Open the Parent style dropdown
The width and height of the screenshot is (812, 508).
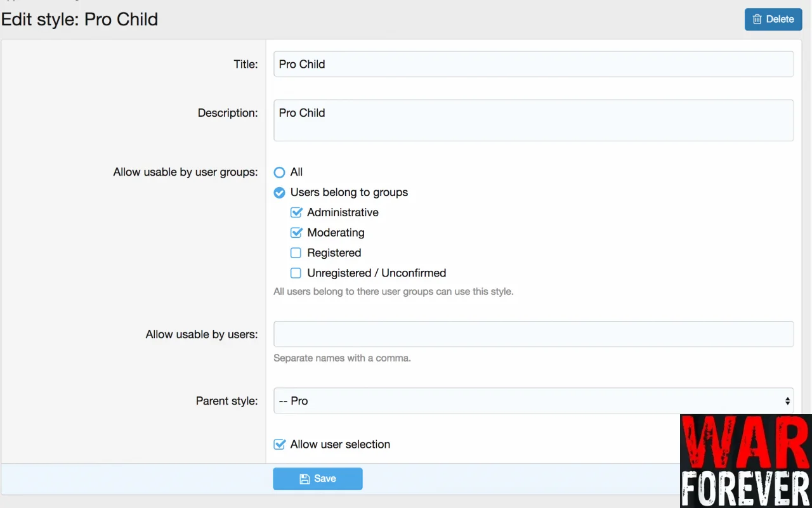[534, 401]
